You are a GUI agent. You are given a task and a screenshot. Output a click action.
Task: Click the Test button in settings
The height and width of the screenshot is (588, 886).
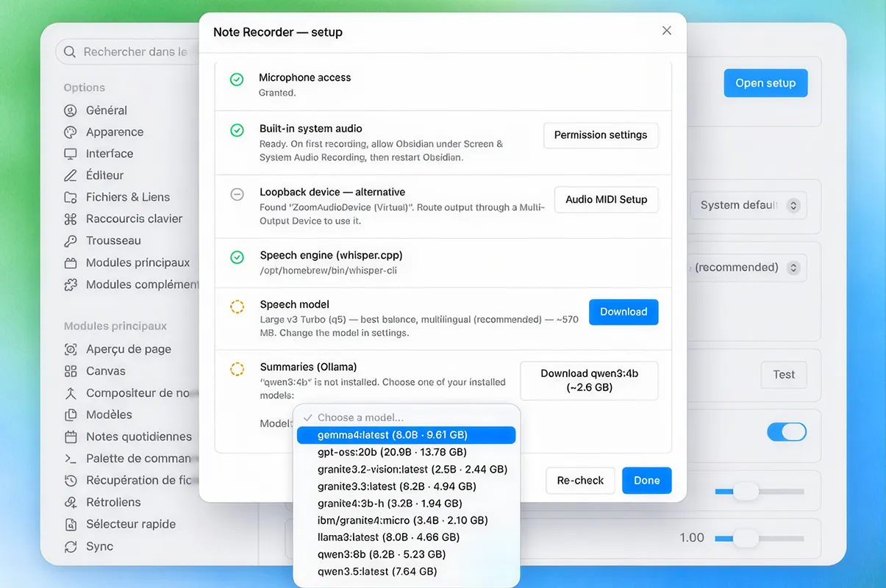coord(784,375)
